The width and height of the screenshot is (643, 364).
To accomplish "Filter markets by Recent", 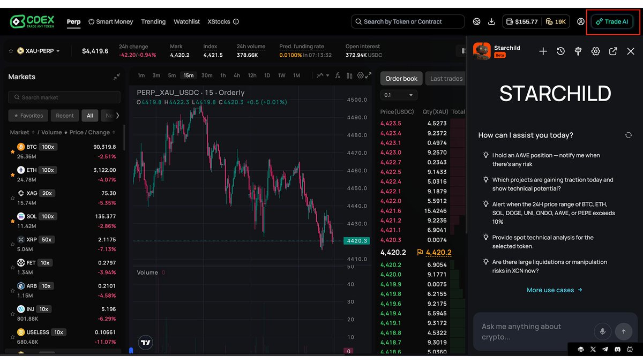I will pos(65,115).
